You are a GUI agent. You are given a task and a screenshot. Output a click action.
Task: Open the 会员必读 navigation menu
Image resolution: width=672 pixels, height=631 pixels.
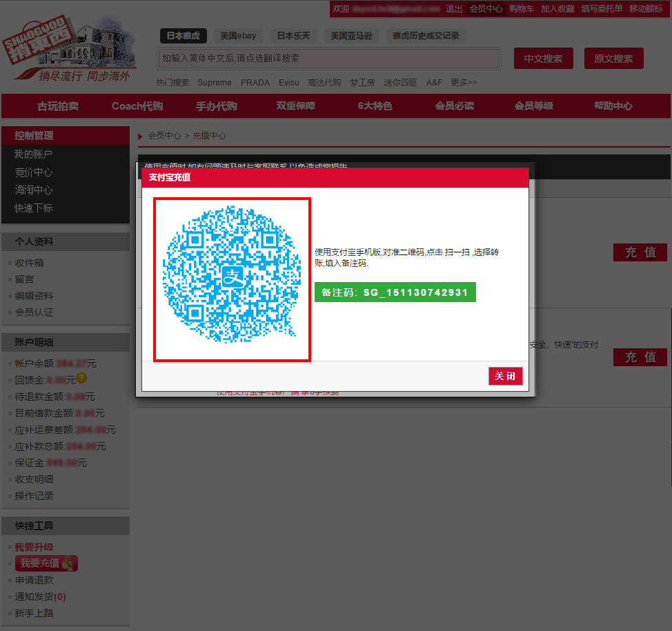455,106
